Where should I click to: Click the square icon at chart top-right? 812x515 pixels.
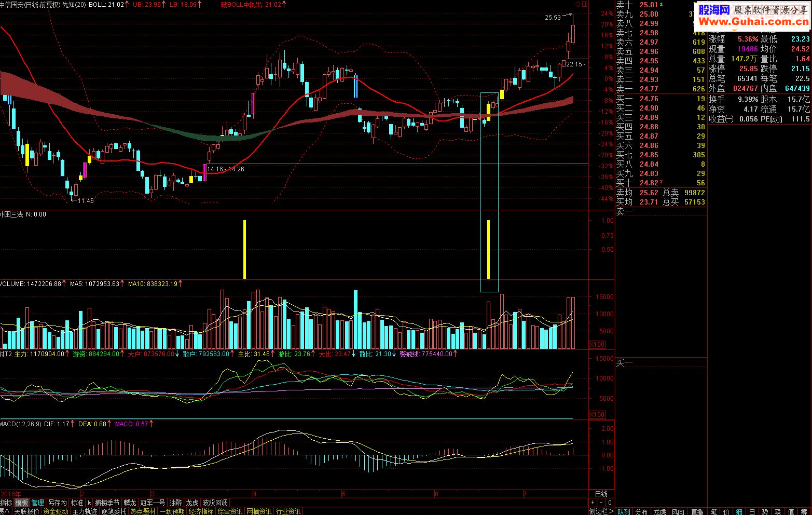click(585, 4)
